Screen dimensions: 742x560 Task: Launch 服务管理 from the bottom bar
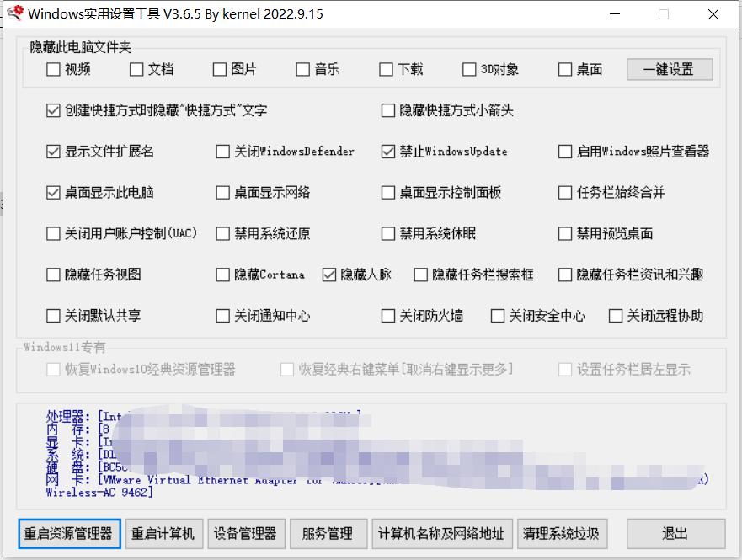click(x=328, y=533)
